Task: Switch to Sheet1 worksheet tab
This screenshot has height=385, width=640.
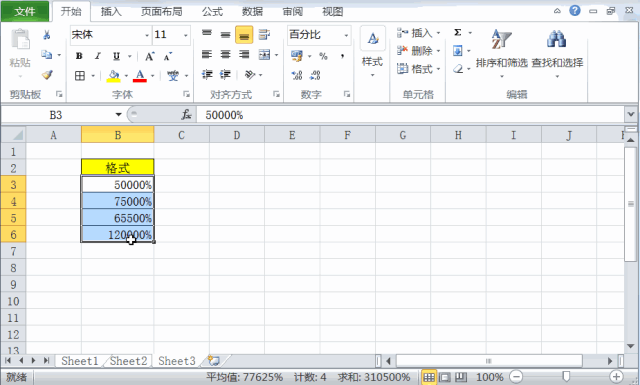Action: pos(80,361)
